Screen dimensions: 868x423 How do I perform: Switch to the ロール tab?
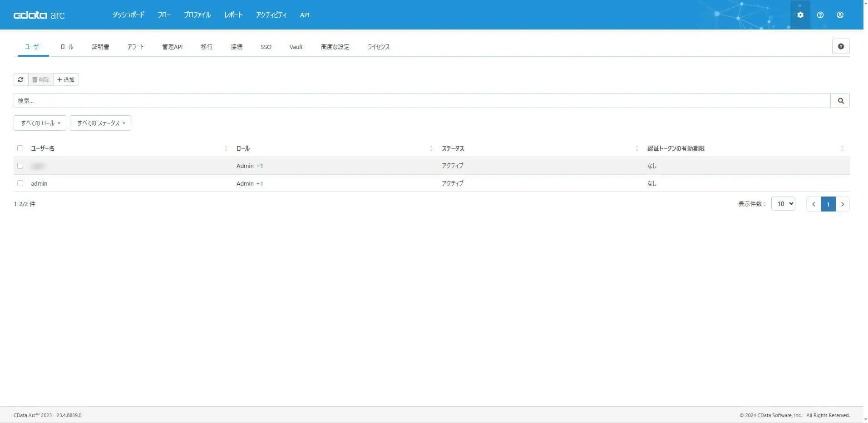point(67,47)
